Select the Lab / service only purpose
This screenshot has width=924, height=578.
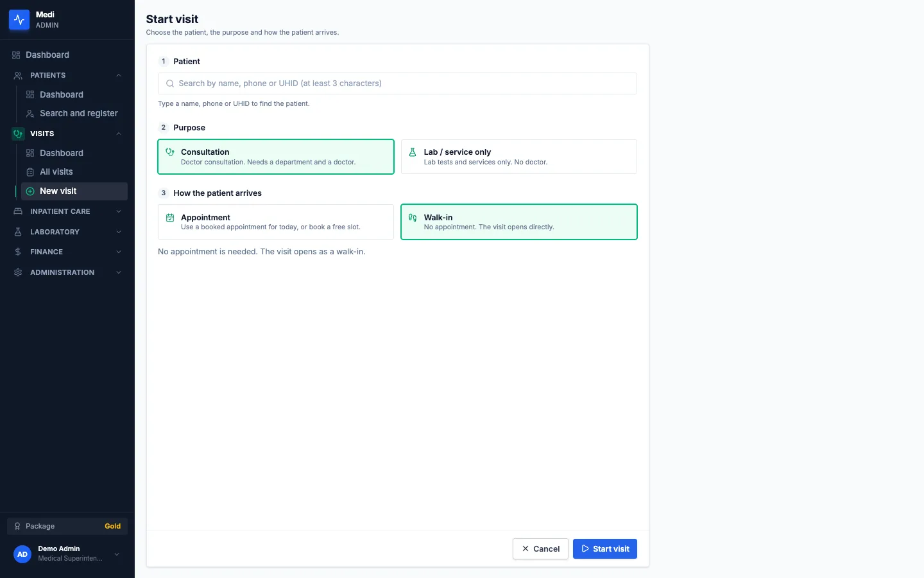pos(519,157)
